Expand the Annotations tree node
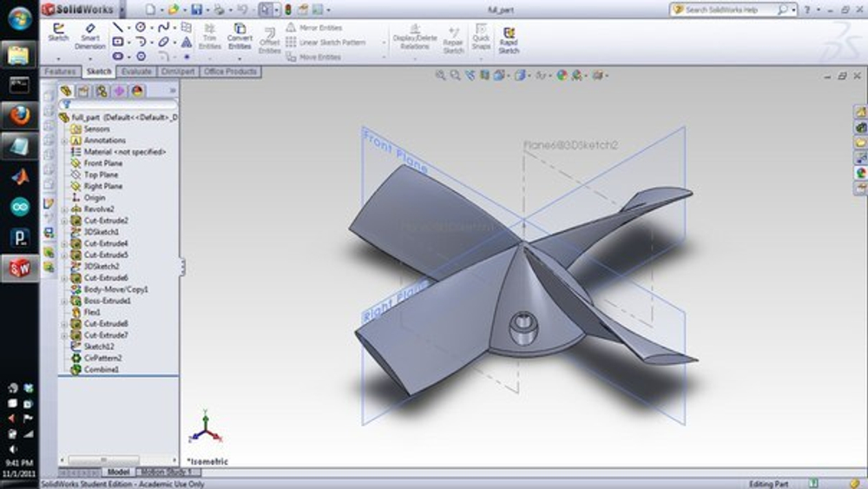Image resolution: width=868 pixels, height=489 pixels. click(64, 141)
